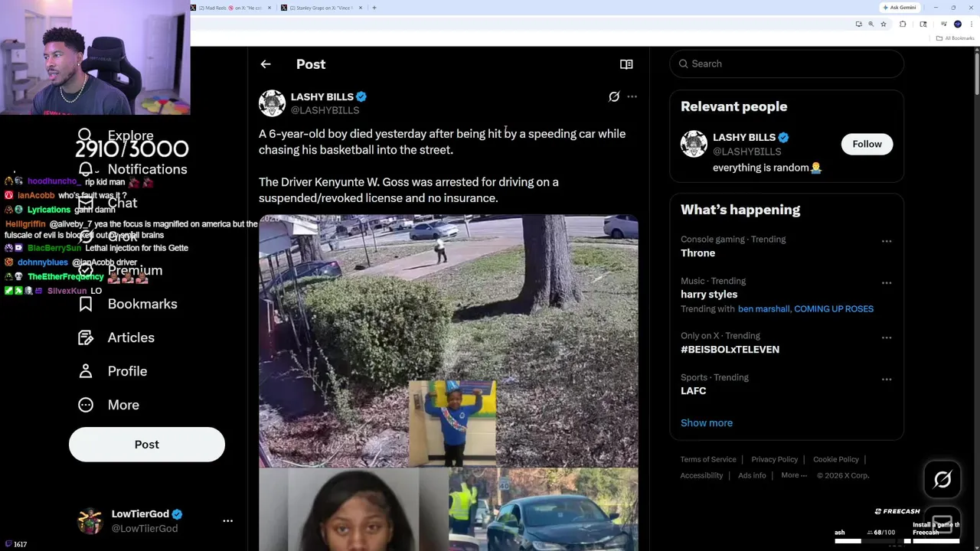Open Notifications in the sidebar
The width and height of the screenshot is (980, 551).
pos(132,169)
